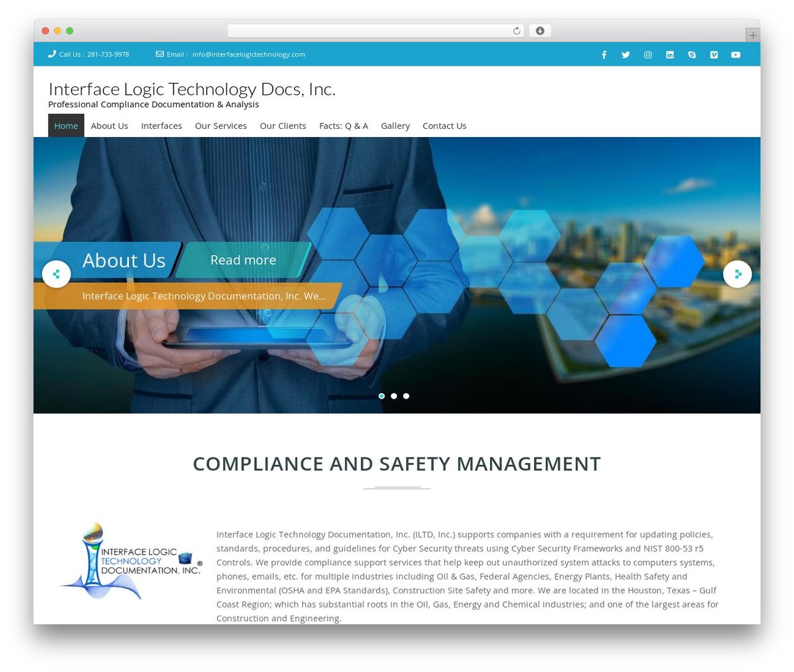Click the browser address bar
Image resolution: width=794 pixels, height=672 pixels.
coord(375,31)
